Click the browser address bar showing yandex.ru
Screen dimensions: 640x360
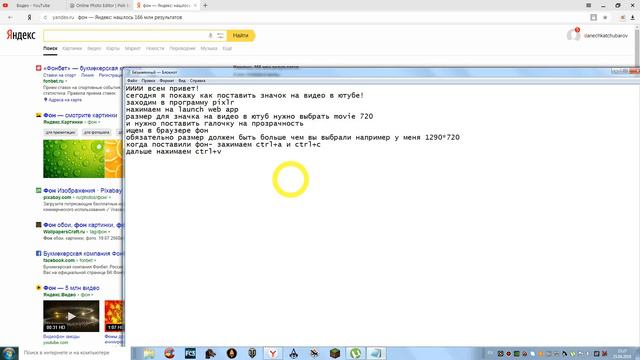pyautogui.click(x=314, y=18)
